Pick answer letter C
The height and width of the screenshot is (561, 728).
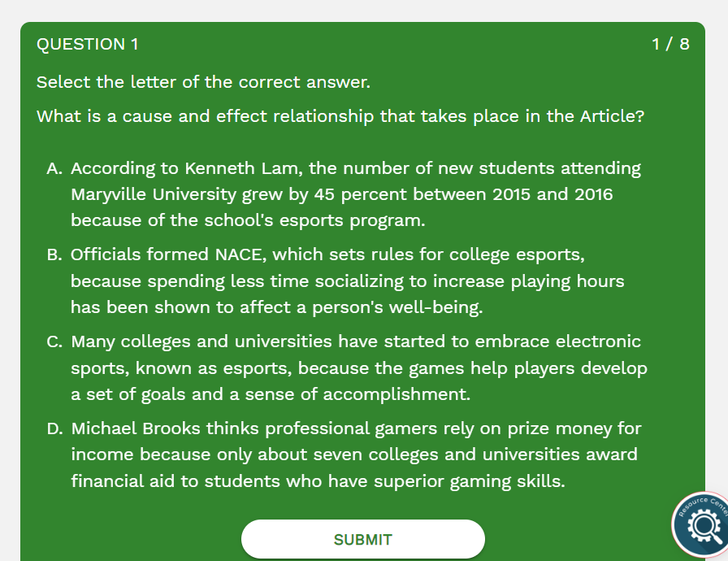pyautogui.click(x=54, y=341)
